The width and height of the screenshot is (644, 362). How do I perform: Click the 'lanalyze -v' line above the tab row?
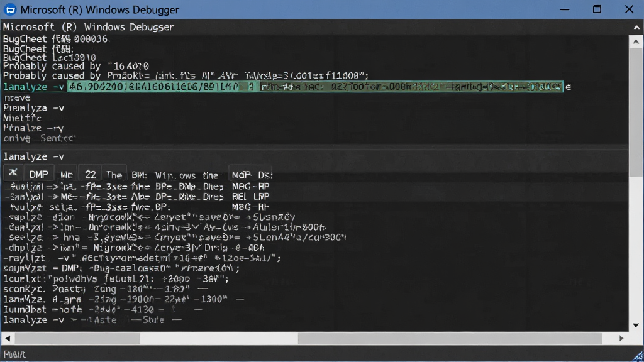point(34,156)
